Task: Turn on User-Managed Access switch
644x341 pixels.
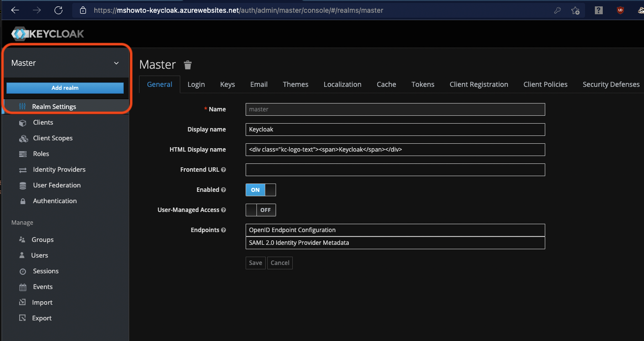Action: tap(261, 210)
